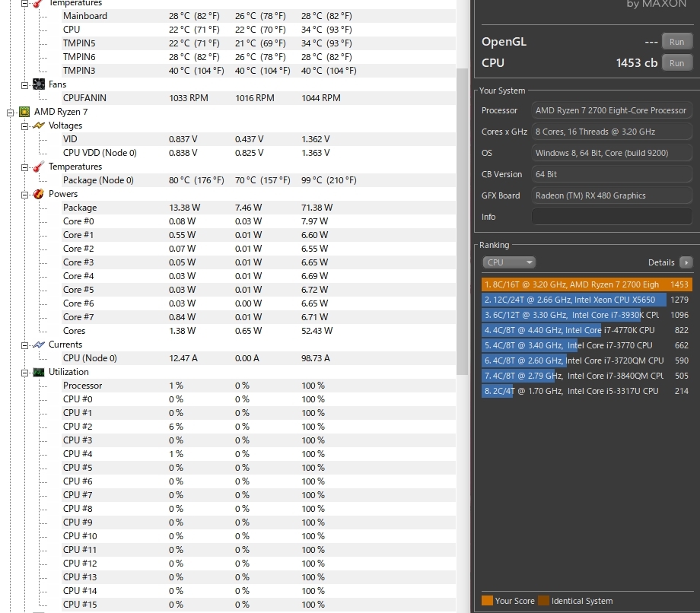Click the 71.38 W package max power

click(x=317, y=208)
